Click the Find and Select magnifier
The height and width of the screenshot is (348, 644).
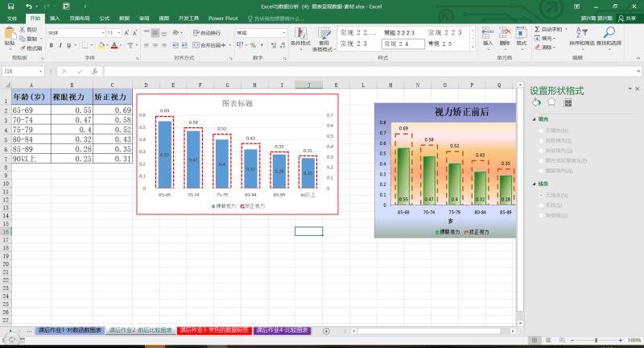pos(609,33)
